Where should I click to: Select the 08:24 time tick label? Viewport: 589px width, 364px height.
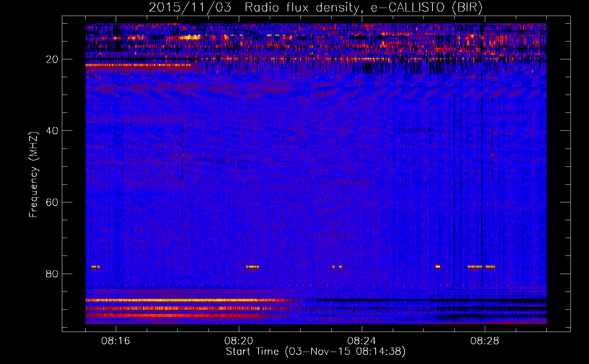[362, 341]
